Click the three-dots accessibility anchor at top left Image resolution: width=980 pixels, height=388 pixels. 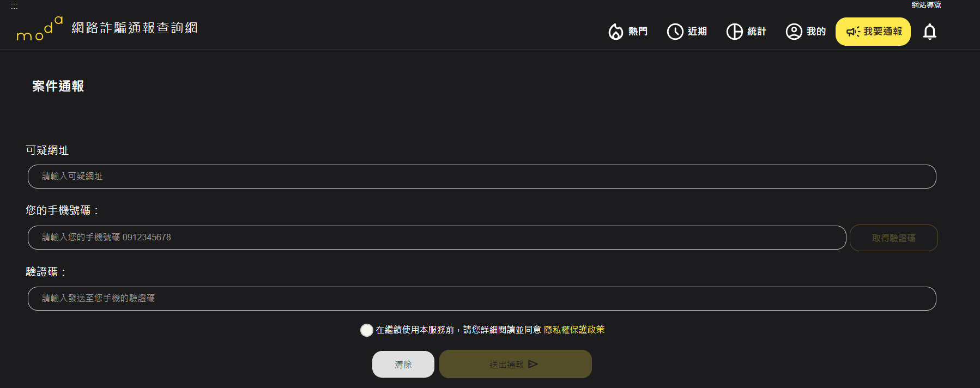[x=14, y=6]
